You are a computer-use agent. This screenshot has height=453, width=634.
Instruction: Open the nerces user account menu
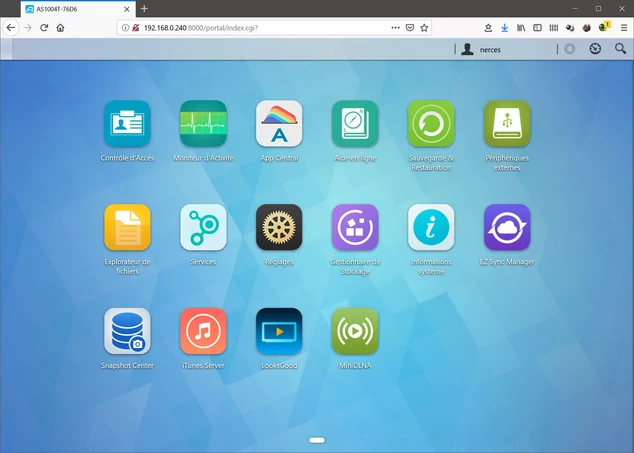click(x=481, y=49)
